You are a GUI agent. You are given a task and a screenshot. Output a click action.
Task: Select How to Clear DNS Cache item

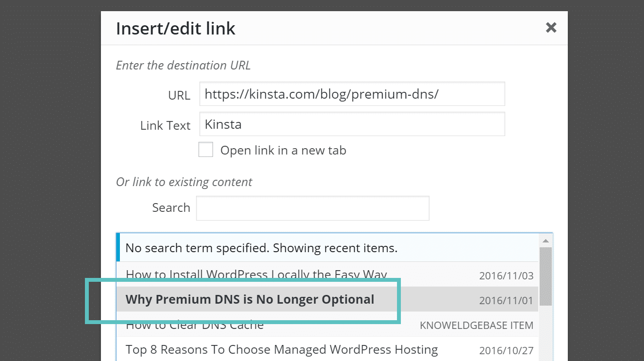(x=327, y=325)
